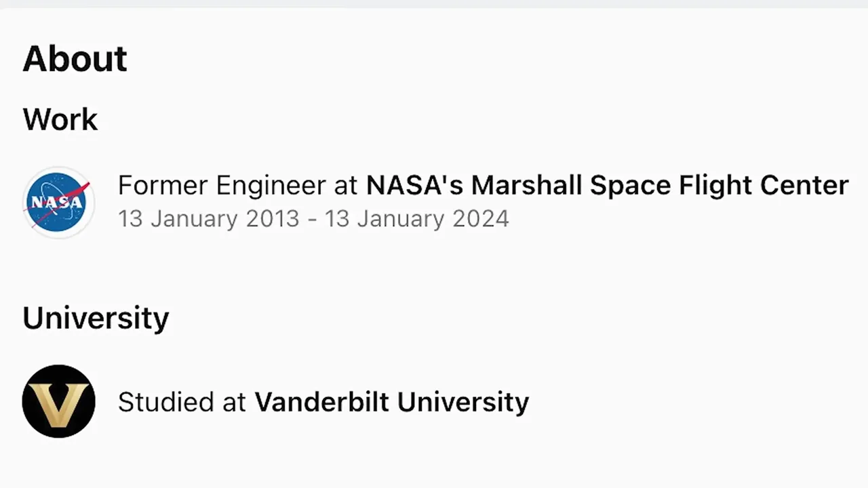Click the end date 13 January 2024
The image size is (868, 488).
pyautogui.click(x=416, y=219)
